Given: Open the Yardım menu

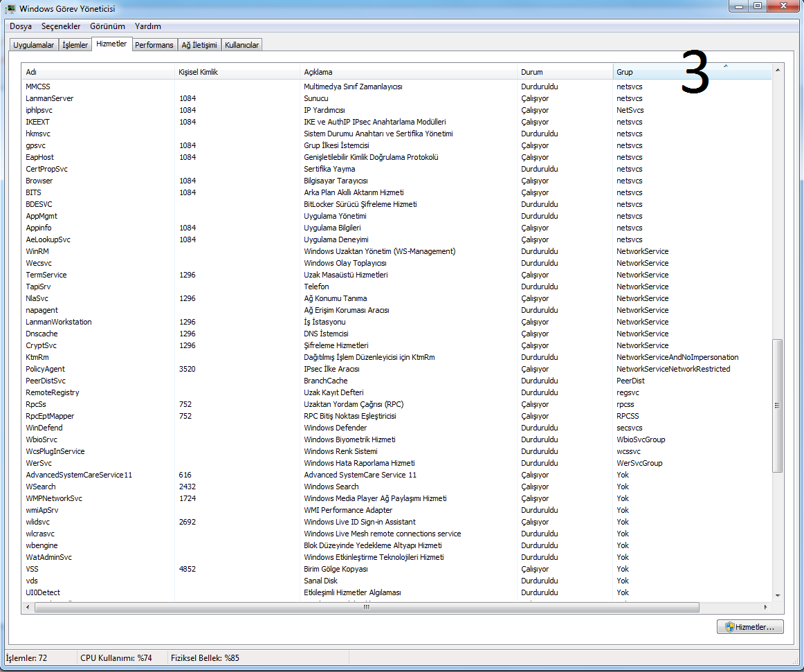Looking at the screenshot, I should pyautogui.click(x=147, y=26).
